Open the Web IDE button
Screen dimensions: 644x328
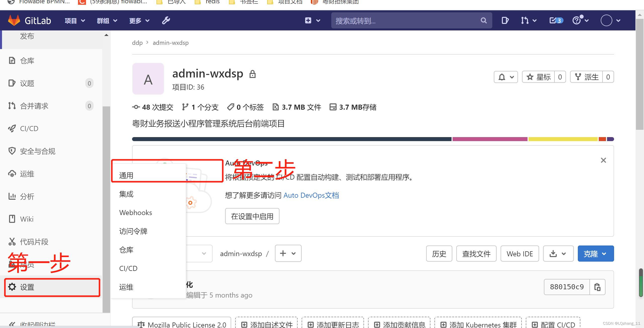click(x=519, y=254)
